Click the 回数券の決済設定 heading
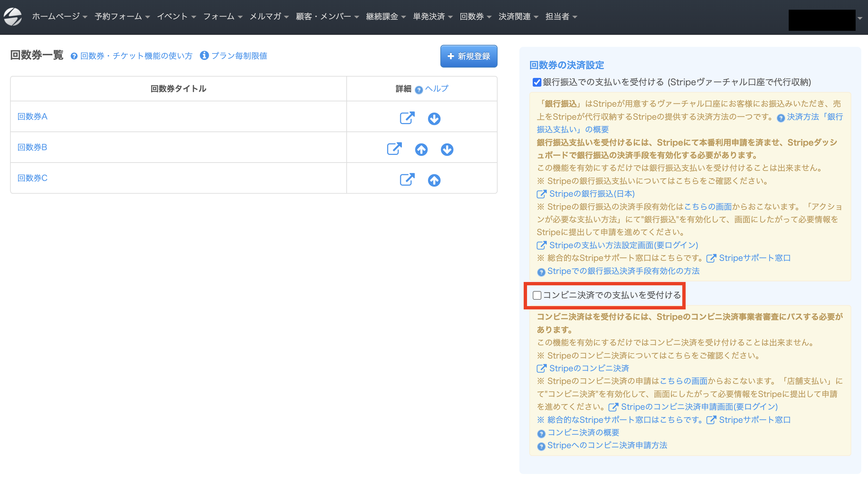Viewport: 868px width, 477px height. point(567,65)
